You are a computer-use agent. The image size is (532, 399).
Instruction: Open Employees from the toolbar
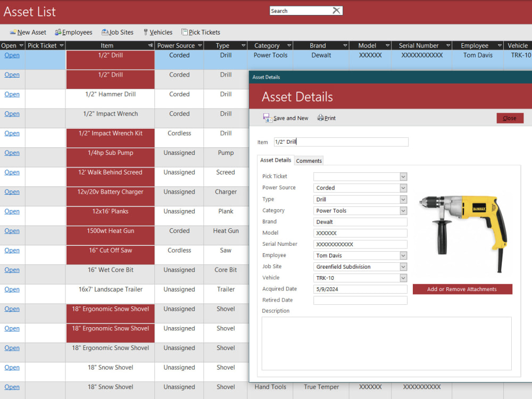point(73,32)
